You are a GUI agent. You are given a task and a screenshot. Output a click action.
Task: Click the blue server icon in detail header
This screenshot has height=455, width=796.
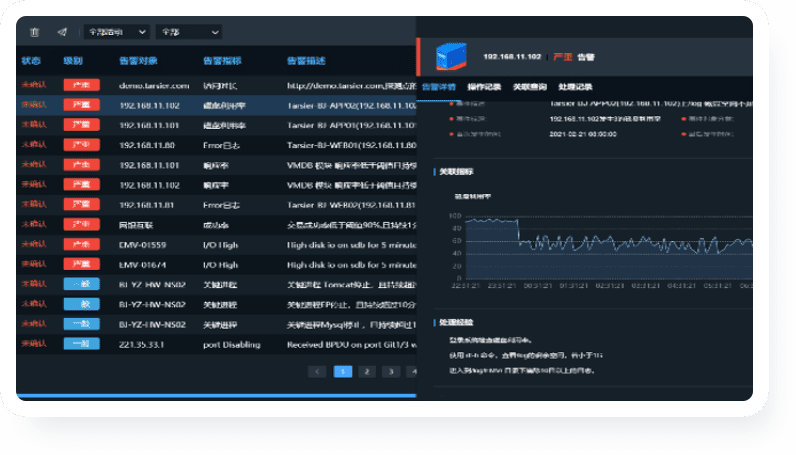451,56
